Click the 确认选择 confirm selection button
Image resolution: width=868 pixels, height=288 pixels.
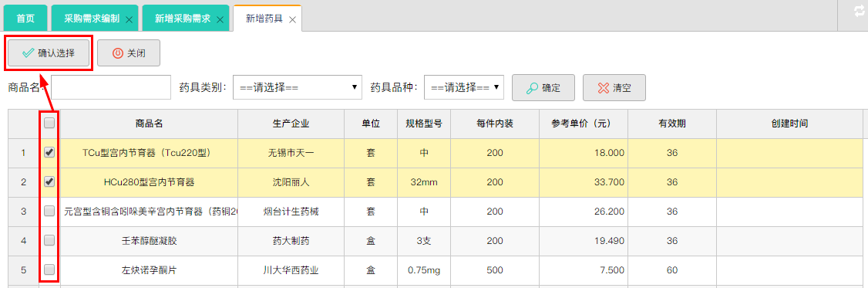(49, 53)
